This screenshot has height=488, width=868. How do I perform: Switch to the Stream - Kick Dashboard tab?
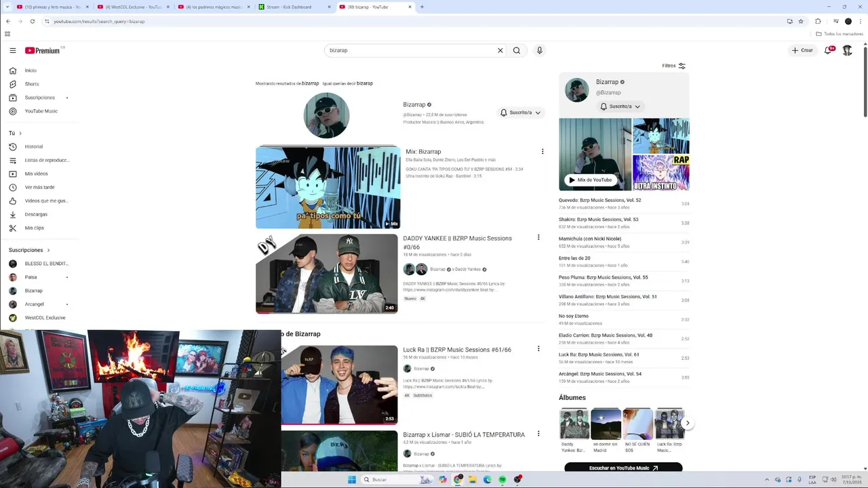tap(294, 7)
